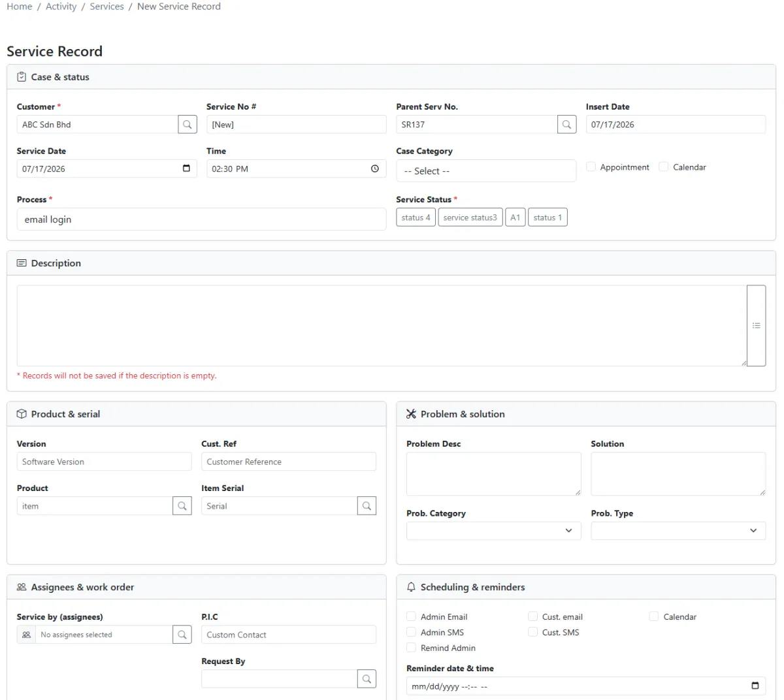Select 'service status3' status button
Screen dimensions: 784x700
470,217
